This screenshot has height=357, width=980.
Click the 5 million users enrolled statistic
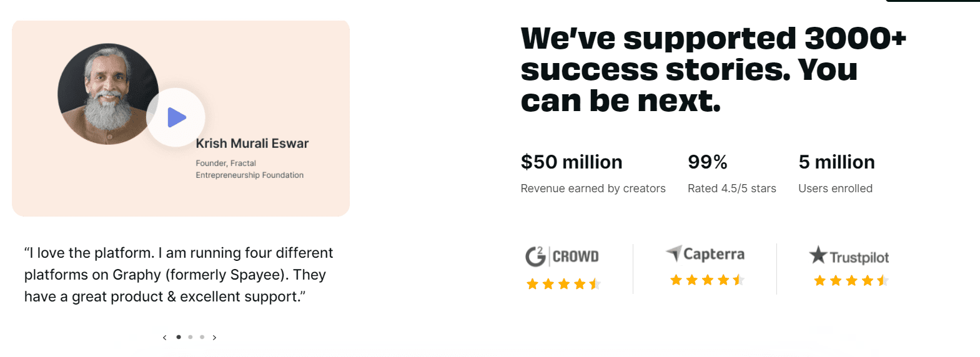(836, 162)
